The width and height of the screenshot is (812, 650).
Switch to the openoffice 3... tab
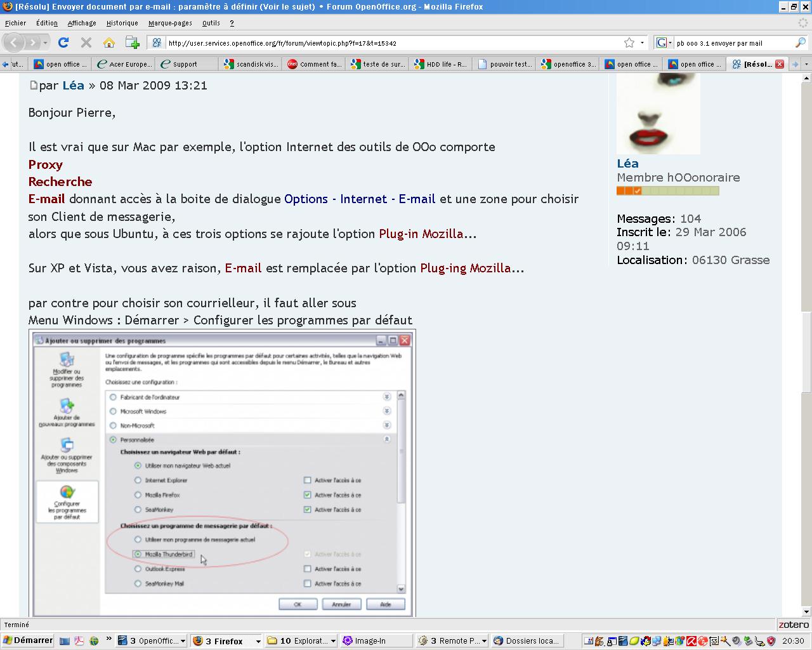pyautogui.click(x=568, y=64)
